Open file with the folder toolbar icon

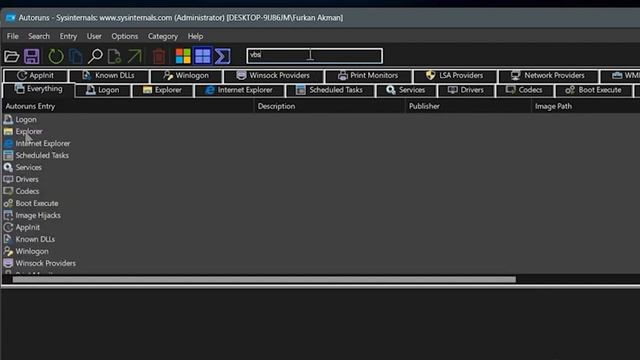click(11, 56)
